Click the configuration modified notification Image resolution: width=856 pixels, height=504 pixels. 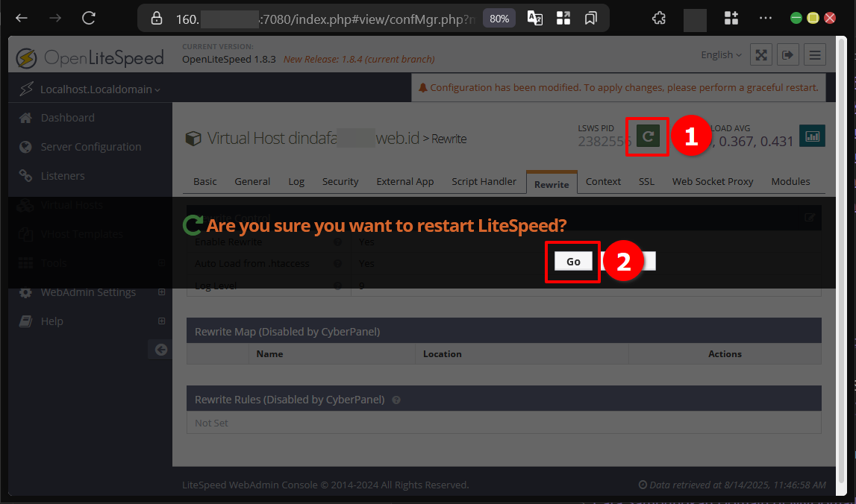(x=618, y=88)
